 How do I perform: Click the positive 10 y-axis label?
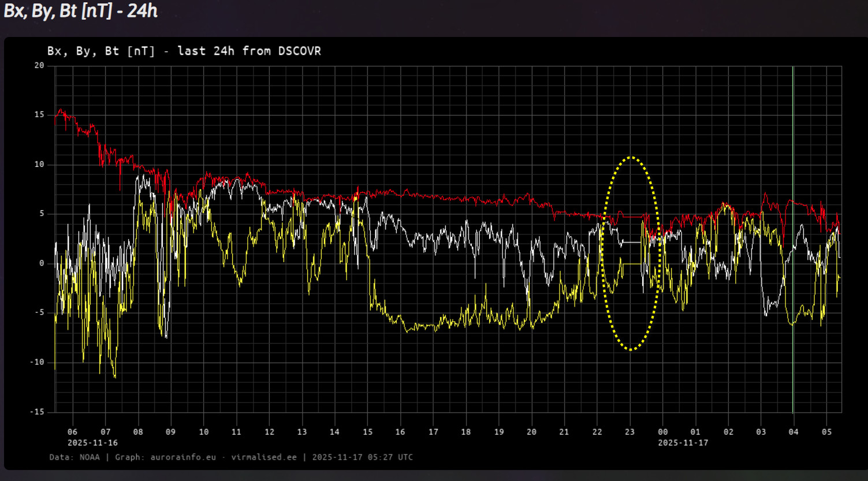click(39, 165)
